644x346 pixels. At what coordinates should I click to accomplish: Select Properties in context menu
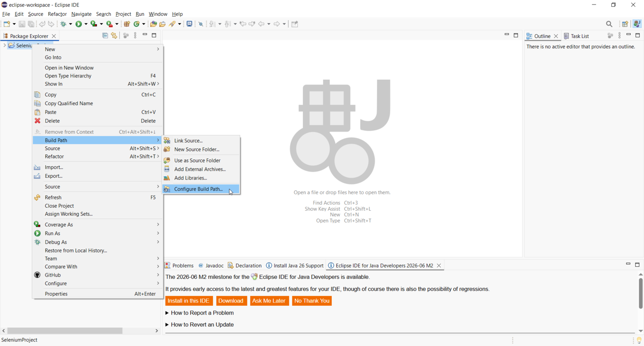click(97, 294)
